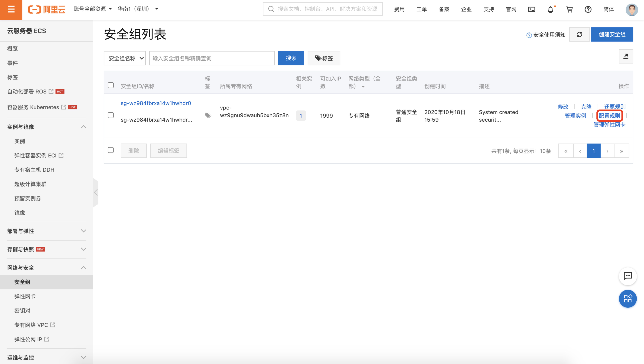
Task: Click the Alibaba Cloud logo
Action: click(x=47, y=9)
